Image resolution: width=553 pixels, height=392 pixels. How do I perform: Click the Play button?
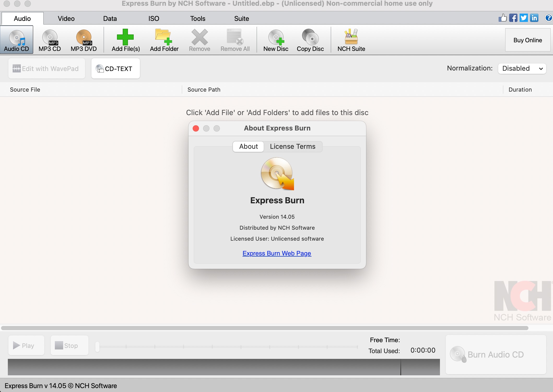click(x=26, y=345)
